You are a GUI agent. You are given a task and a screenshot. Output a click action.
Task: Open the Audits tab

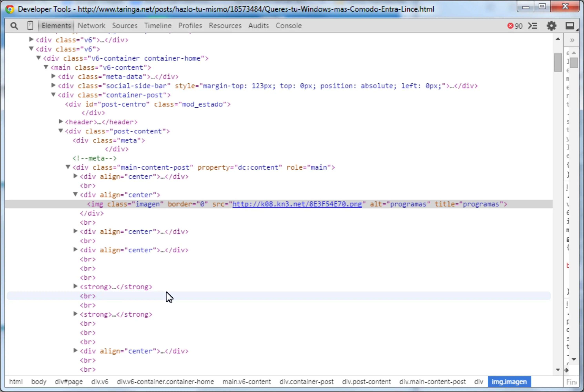point(258,26)
